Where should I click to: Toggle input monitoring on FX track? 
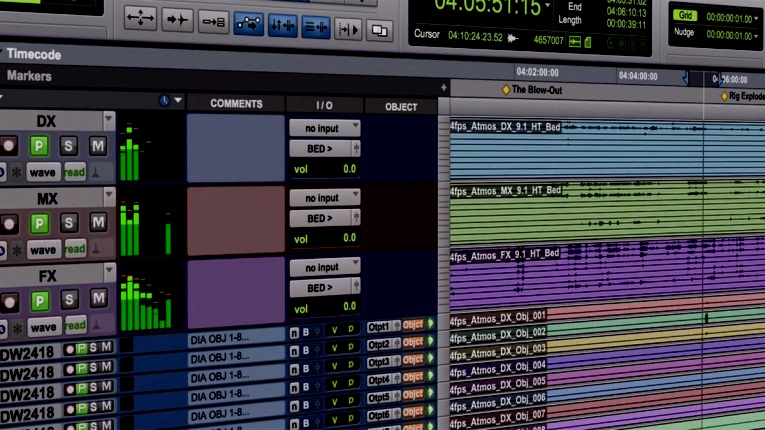coord(40,301)
